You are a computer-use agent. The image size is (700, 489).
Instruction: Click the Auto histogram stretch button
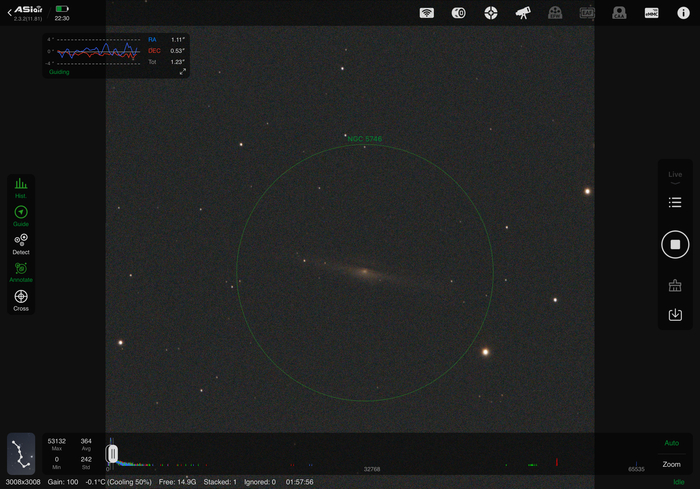(671, 443)
